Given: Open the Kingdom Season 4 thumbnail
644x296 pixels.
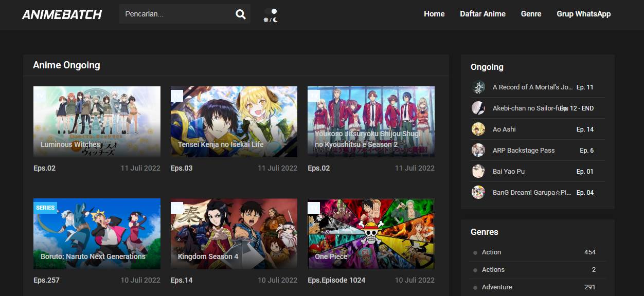Looking at the screenshot, I should 234,234.
